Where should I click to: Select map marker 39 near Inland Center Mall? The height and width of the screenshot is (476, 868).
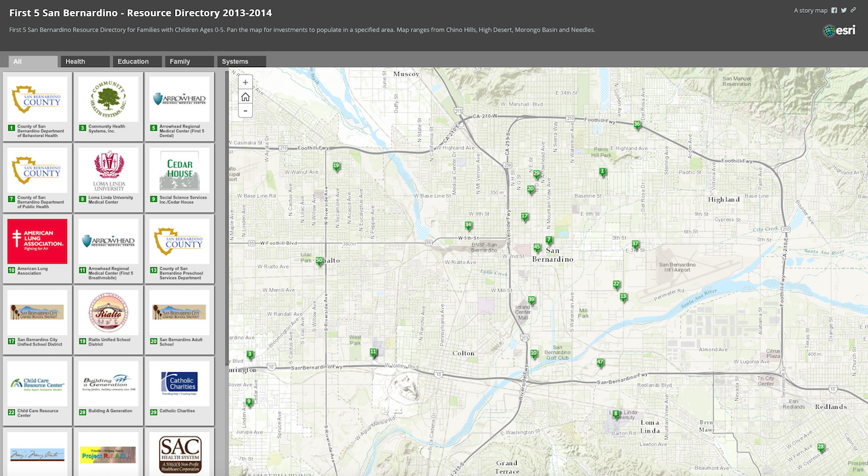(532, 300)
